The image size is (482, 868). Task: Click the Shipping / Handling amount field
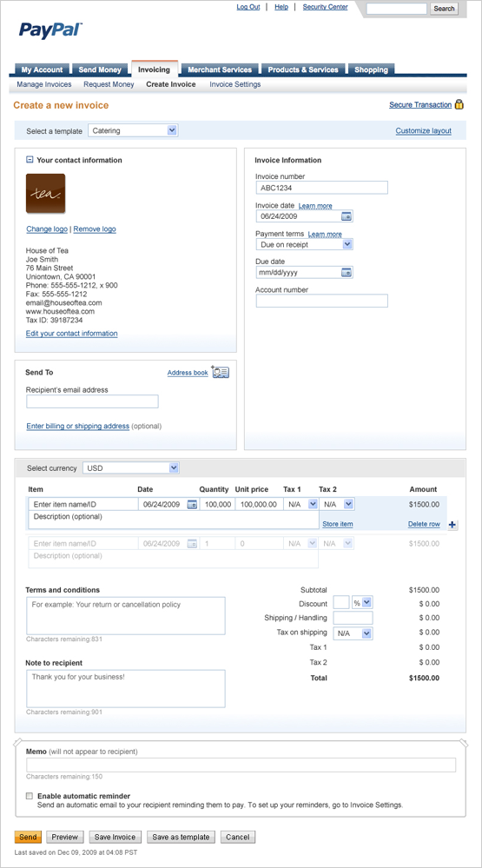pyautogui.click(x=353, y=618)
